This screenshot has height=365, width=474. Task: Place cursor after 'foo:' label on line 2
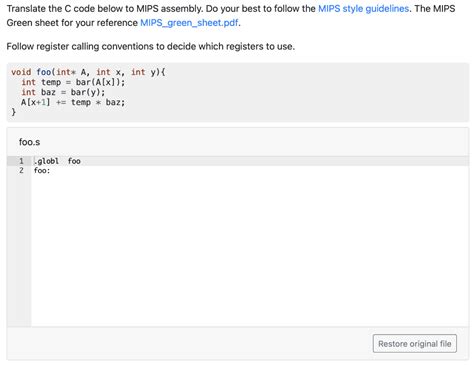click(x=50, y=171)
